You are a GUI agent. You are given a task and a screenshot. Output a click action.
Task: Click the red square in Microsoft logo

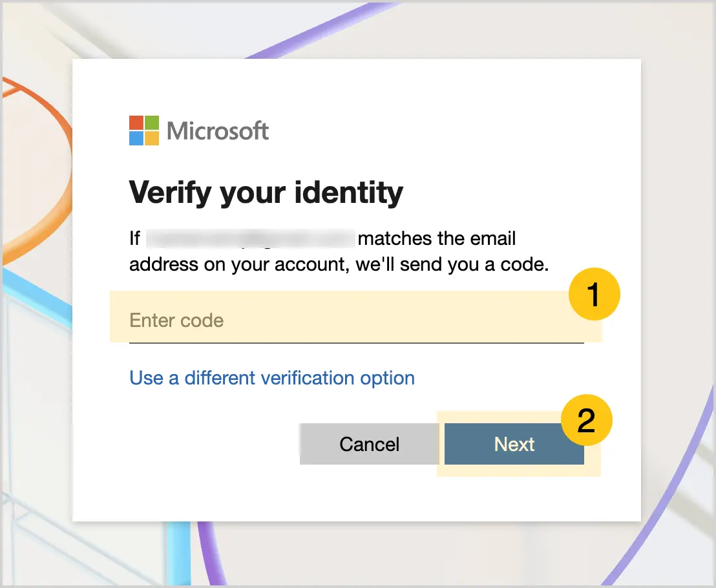(x=136, y=123)
